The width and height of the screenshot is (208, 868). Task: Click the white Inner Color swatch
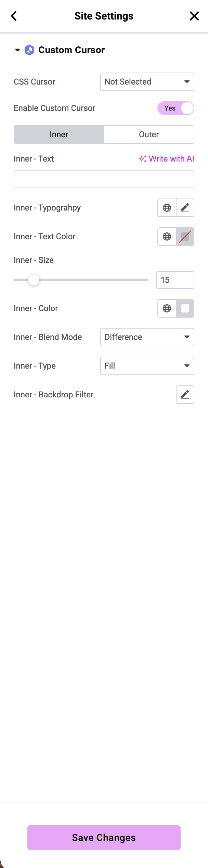coord(185,308)
